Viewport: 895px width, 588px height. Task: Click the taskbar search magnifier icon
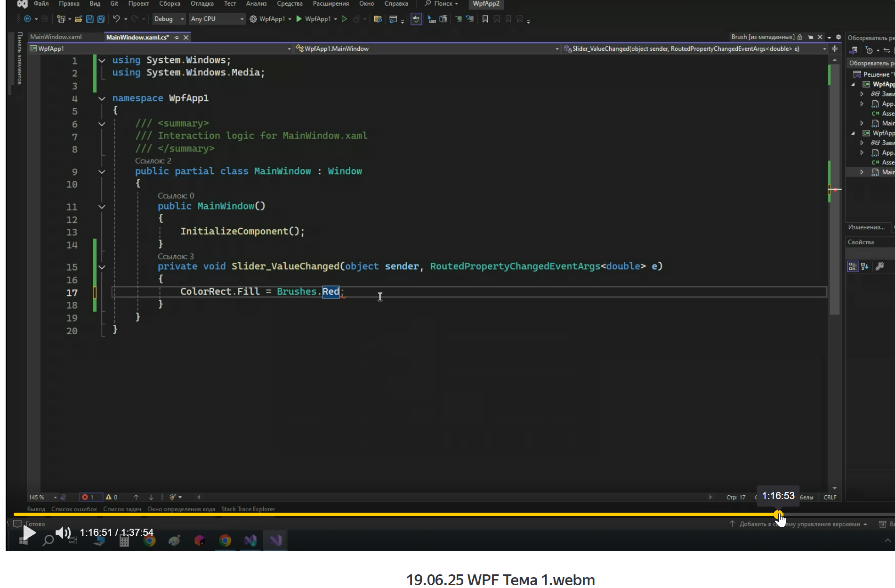coord(48,540)
